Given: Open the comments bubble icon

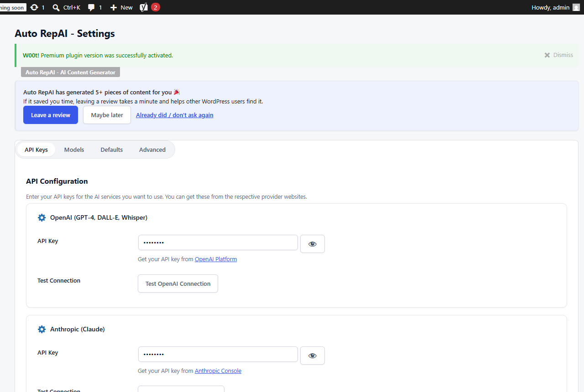Looking at the screenshot, I should click(91, 7).
